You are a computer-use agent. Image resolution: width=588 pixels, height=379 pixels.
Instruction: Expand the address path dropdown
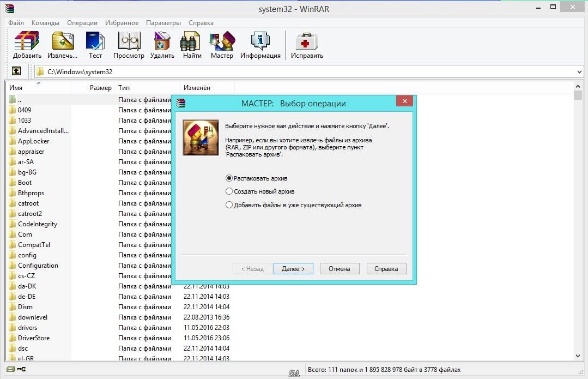tap(579, 71)
